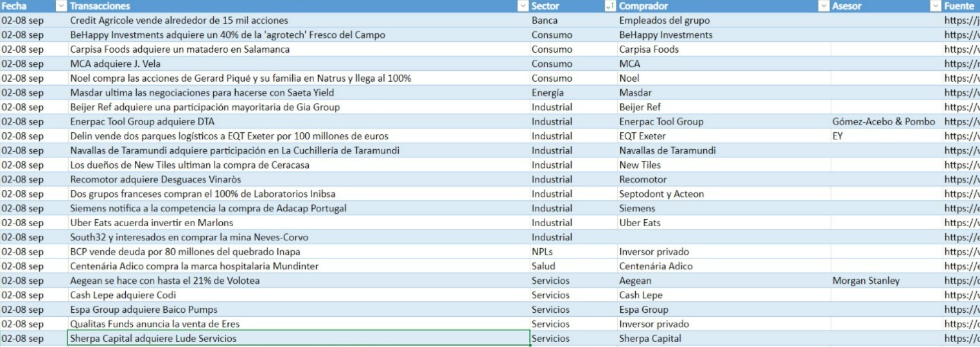Open the Asesor column filter dropdown
980x347 pixels.
coord(936,6)
